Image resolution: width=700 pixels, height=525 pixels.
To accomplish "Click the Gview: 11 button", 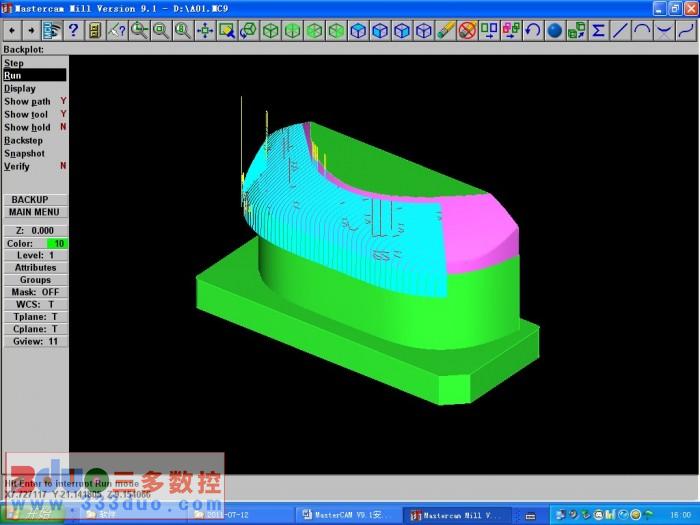I will click(x=35, y=341).
